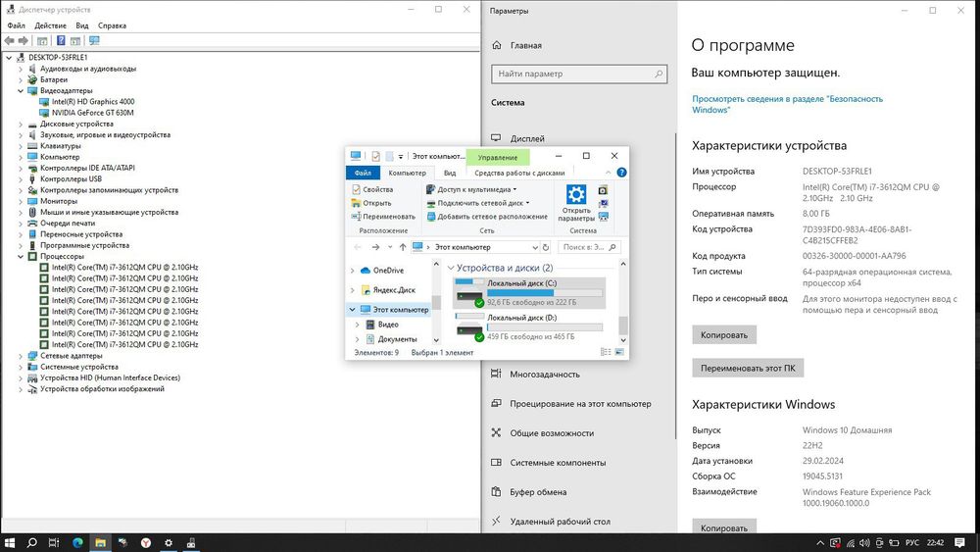Open the Подключить сетевой диск dropdown arrow
The image size is (980, 552).
[x=527, y=203]
